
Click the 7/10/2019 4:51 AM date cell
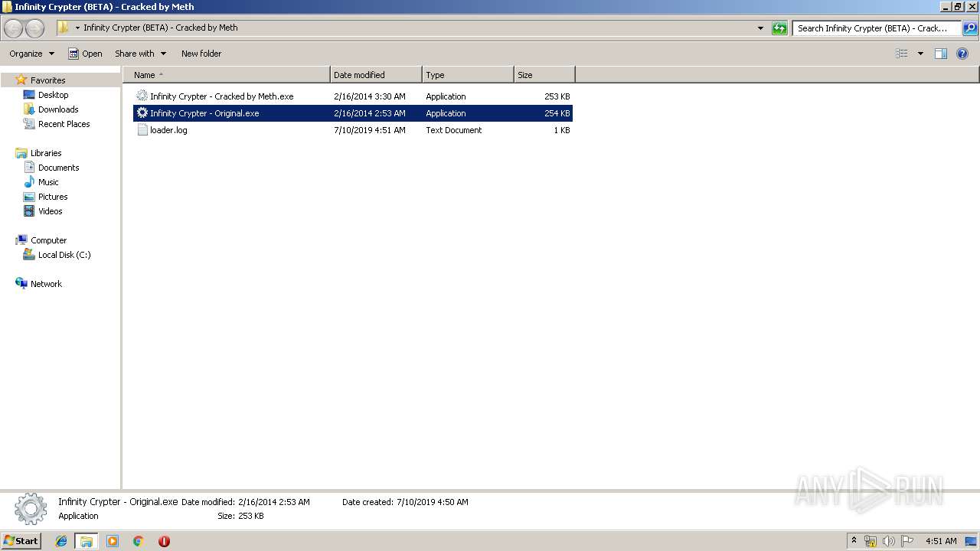tap(370, 130)
